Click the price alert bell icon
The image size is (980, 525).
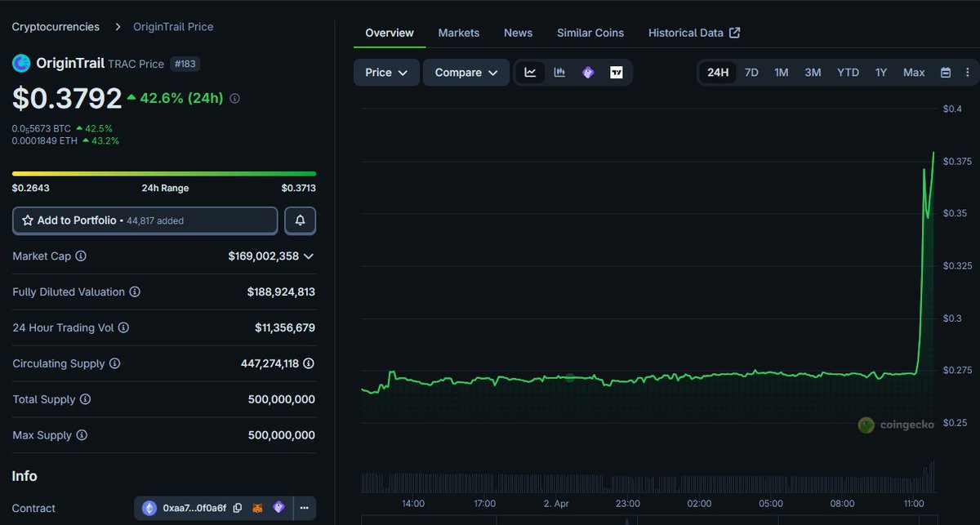301,220
